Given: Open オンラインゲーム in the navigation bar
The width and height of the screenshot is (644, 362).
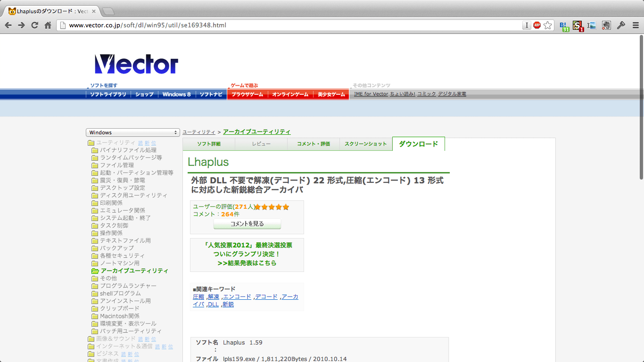Looking at the screenshot, I should tap(290, 94).
